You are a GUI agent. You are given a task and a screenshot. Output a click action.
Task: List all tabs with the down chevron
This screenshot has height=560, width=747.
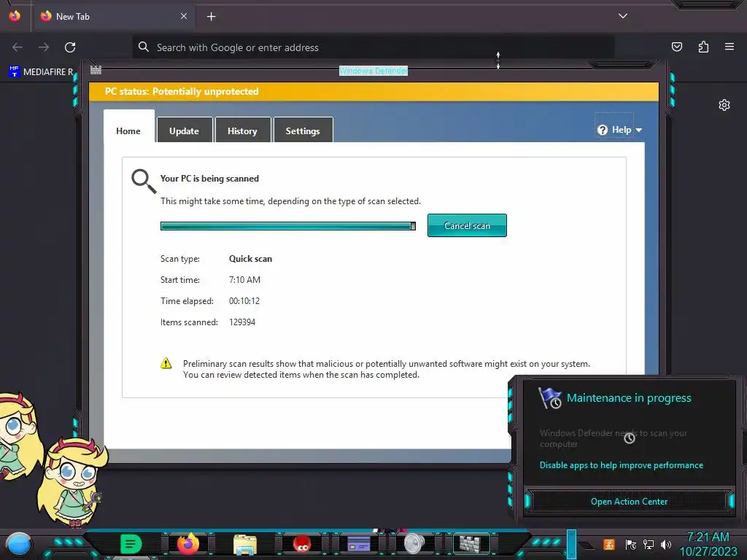coord(623,16)
